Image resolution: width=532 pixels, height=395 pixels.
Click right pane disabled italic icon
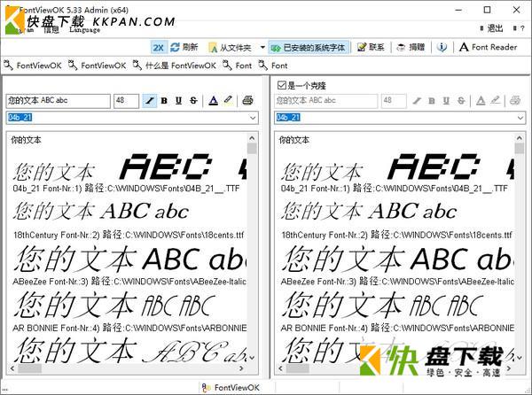tap(417, 101)
